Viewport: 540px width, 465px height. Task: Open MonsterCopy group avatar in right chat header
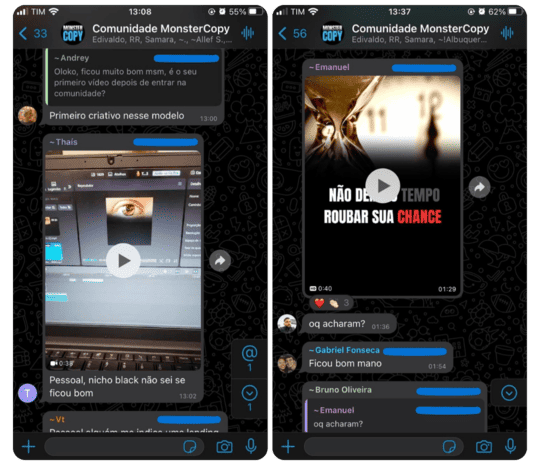point(332,33)
